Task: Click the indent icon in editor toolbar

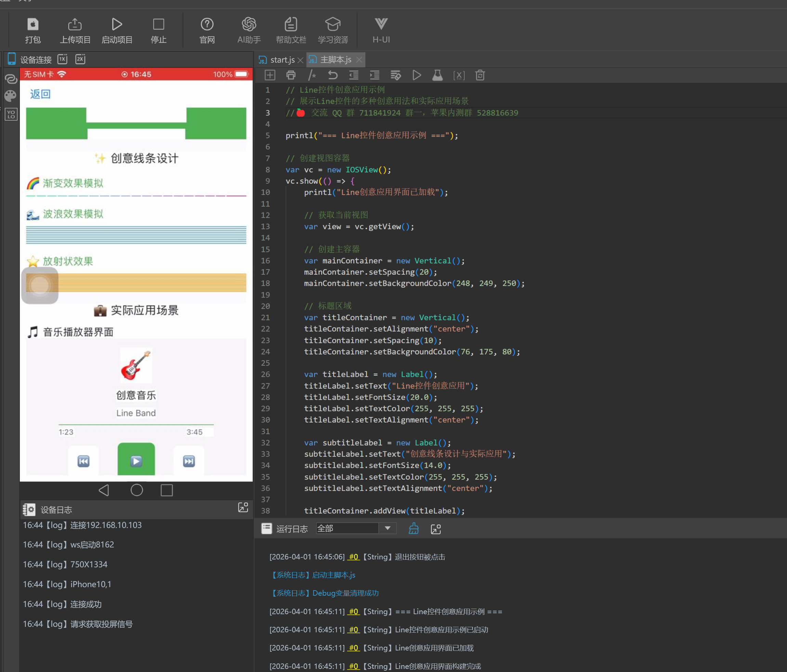Action: click(x=375, y=75)
